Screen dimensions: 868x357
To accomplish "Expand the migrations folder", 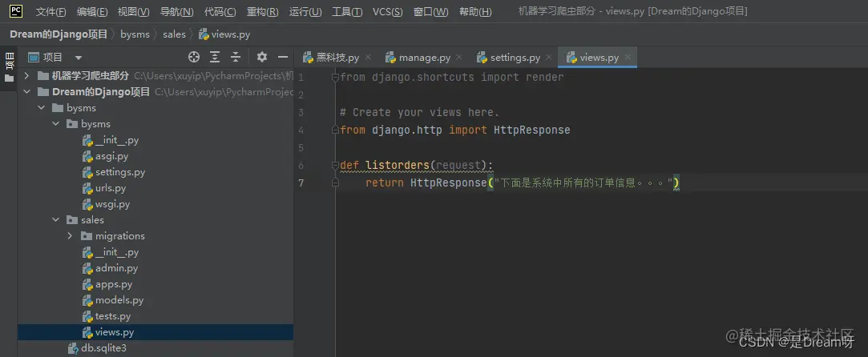I will 70,236.
